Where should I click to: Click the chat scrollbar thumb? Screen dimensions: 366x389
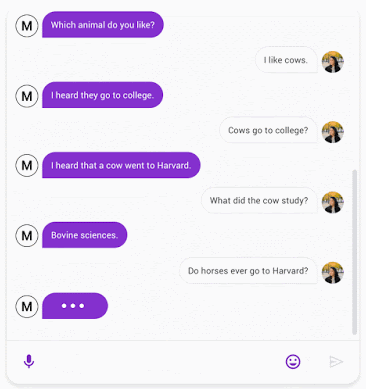[355, 252]
